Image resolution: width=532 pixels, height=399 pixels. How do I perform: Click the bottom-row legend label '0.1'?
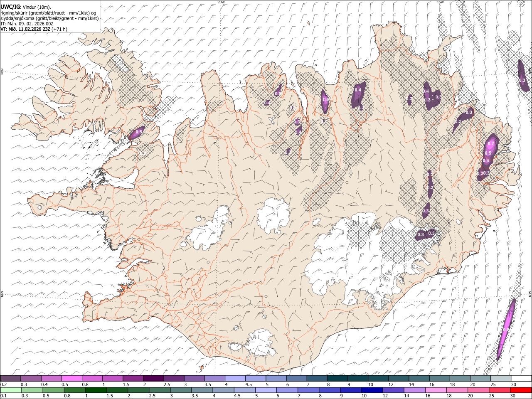pyautogui.click(x=3, y=396)
